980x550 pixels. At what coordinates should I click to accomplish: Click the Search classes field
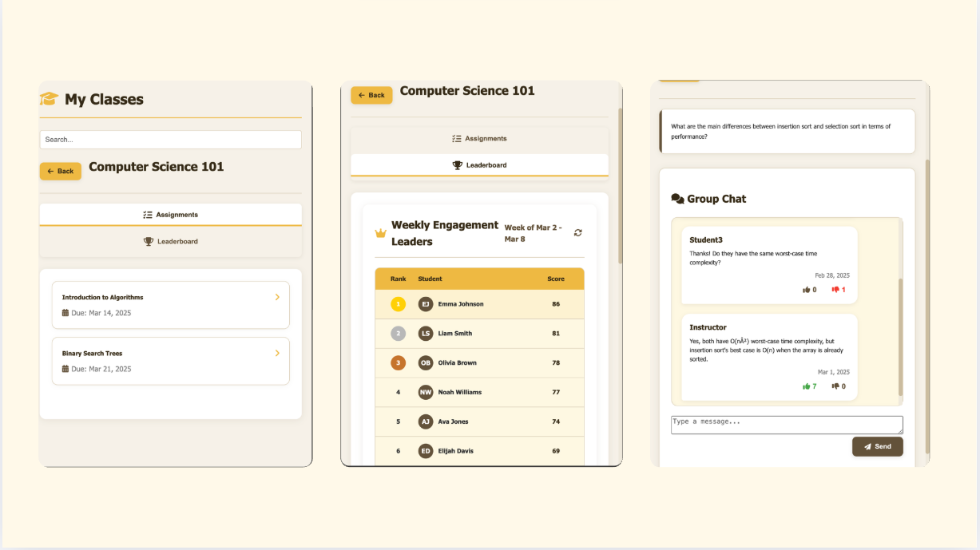coord(170,140)
